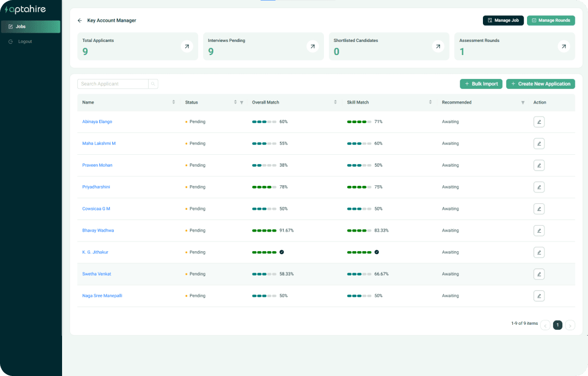Viewport: 588px width, 376px height.
Task: Sort by Overall Match column
Action: pos(335,102)
